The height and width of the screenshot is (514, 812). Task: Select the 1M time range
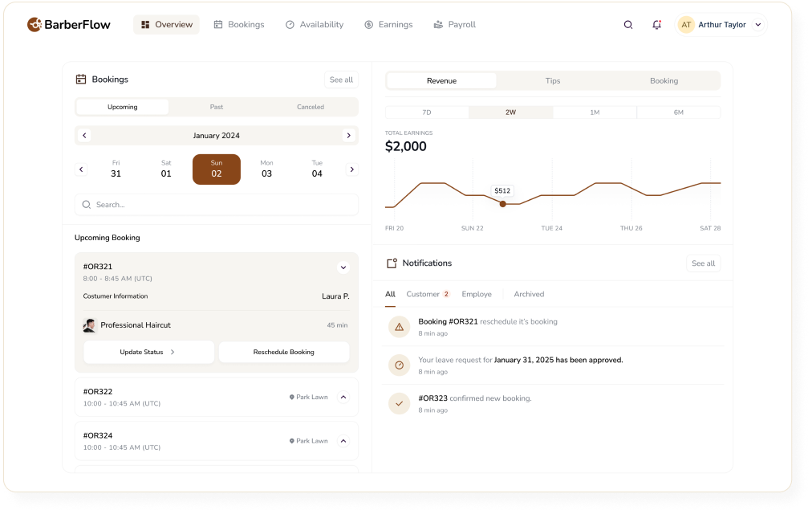pyautogui.click(x=595, y=112)
